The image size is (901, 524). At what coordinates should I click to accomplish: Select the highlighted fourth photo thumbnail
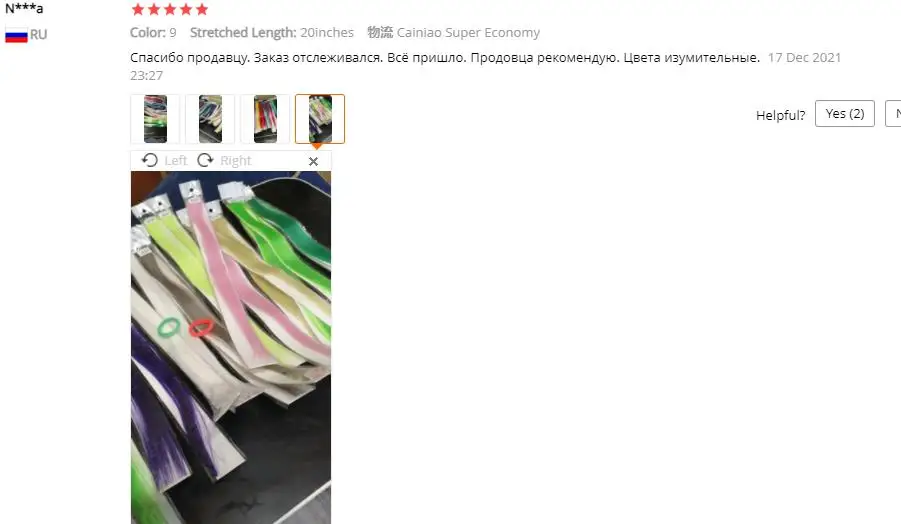coord(320,119)
